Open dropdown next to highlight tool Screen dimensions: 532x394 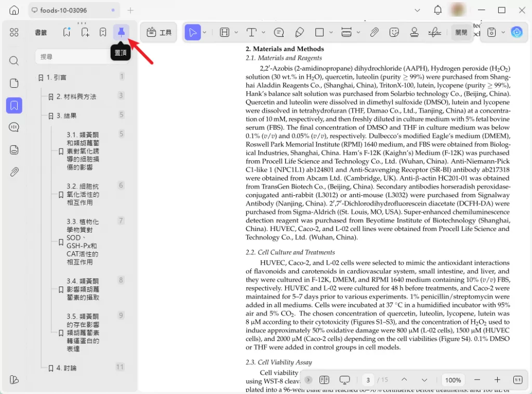pyautogui.click(x=236, y=32)
